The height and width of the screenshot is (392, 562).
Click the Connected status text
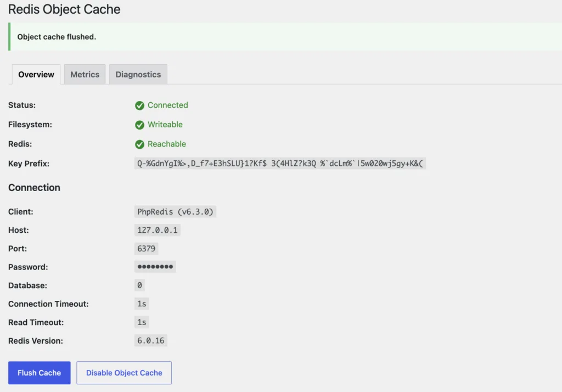click(168, 105)
